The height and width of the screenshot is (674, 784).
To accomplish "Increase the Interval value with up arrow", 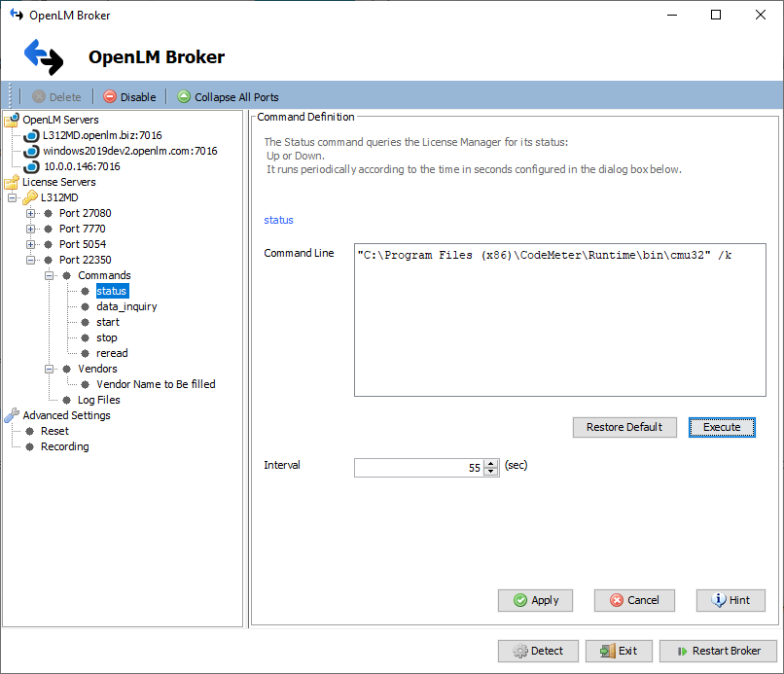I will coord(491,464).
